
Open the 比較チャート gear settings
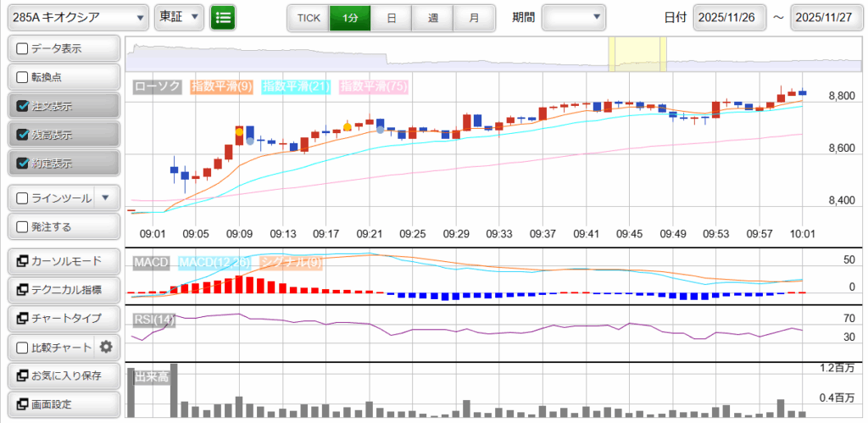tap(106, 347)
